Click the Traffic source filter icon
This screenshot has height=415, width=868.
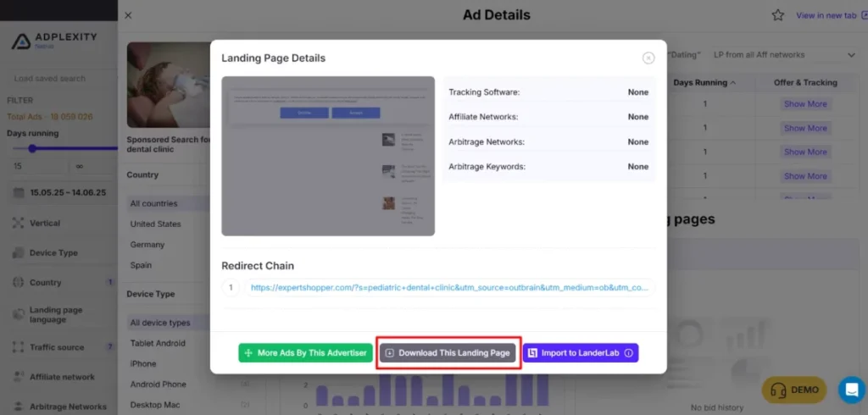(x=19, y=346)
